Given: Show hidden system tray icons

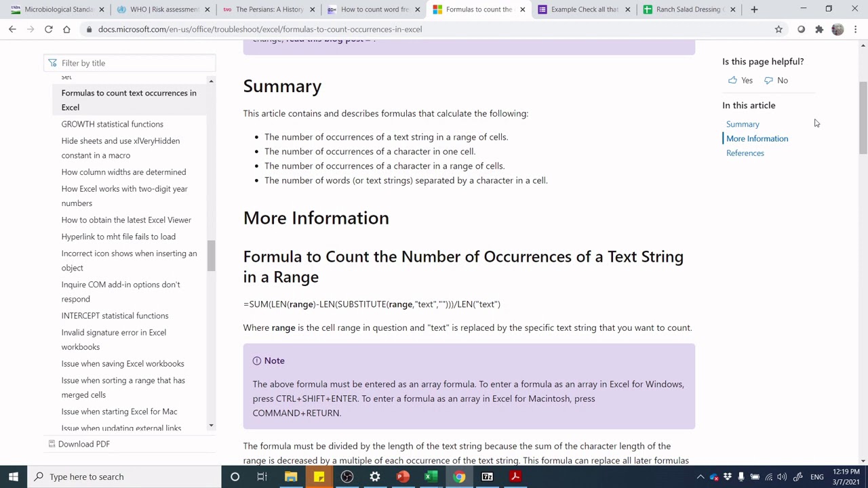Looking at the screenshot, I should tap(701, 476).
